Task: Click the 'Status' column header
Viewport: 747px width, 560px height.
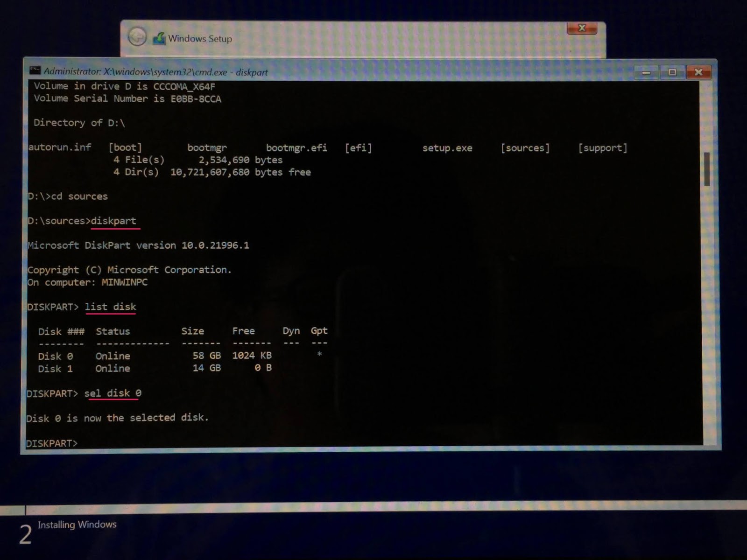Action: 113,331
